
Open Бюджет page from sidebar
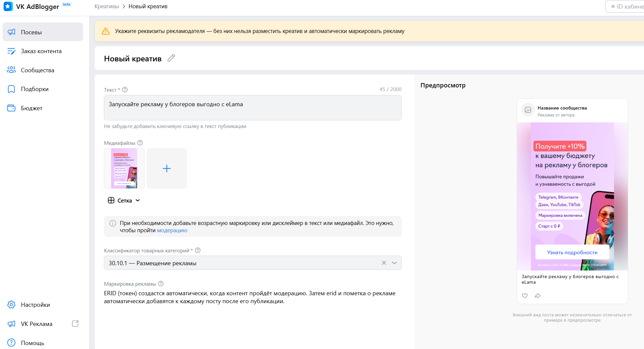32,108
